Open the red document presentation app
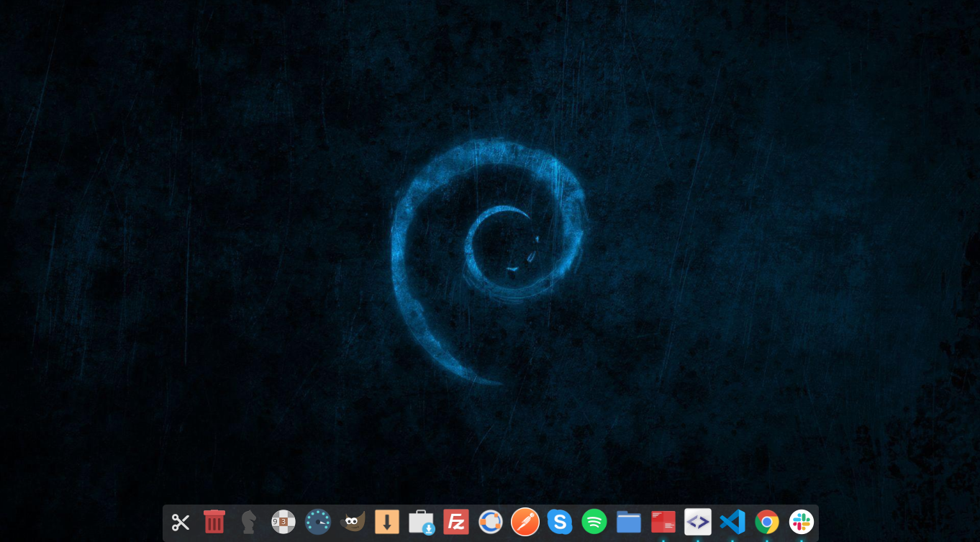Image resolution: width=980 pixels, height=542 pixels. pyautogui.click(x=663, y=522)
